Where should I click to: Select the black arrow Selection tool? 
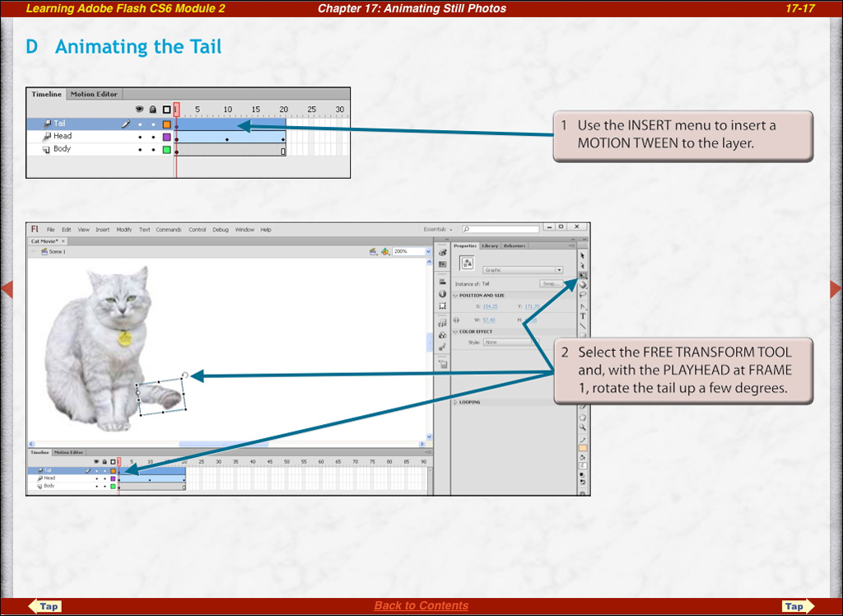pos(582,256)
